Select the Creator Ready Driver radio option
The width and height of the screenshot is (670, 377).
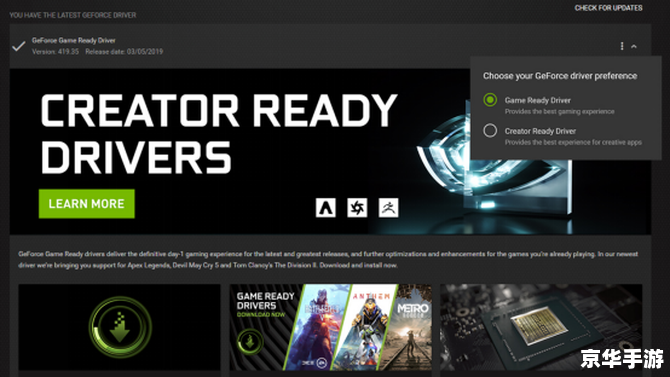[x=490, y=130]
